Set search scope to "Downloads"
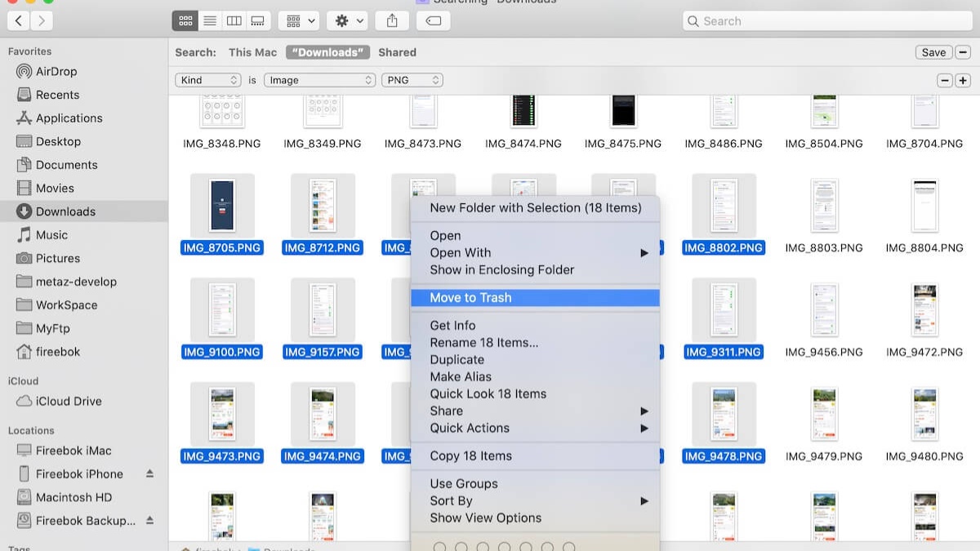 (x=327, y=52)
